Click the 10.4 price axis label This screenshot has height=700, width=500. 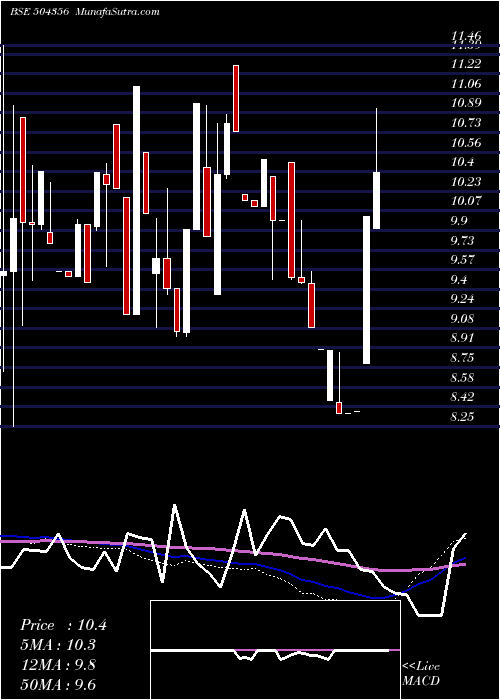(462, 162)
